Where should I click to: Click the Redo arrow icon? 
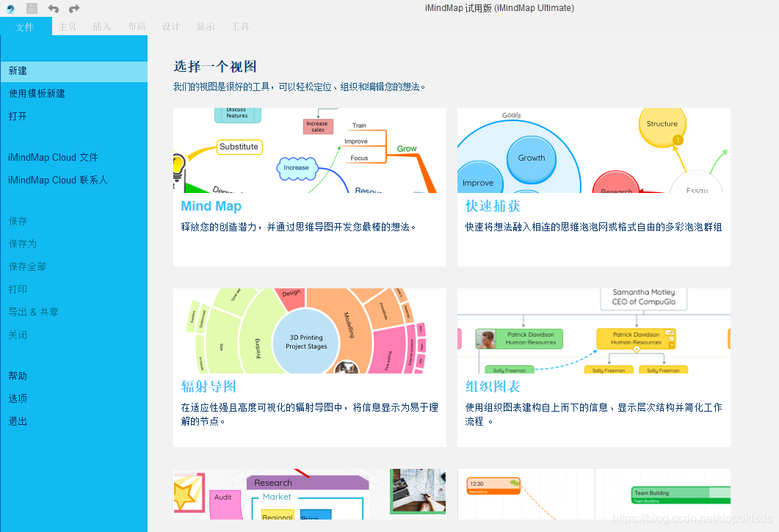click(x=74, y=9)
